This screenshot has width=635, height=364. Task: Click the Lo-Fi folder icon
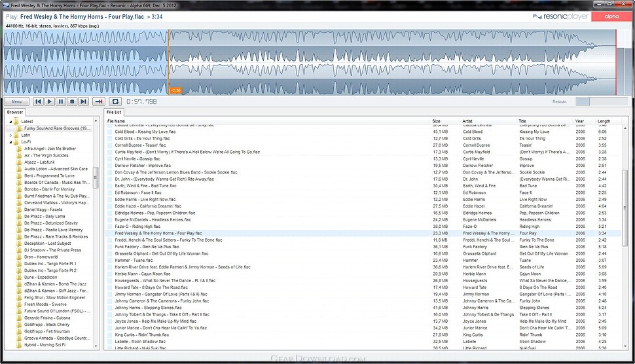[x=16, y=142]
